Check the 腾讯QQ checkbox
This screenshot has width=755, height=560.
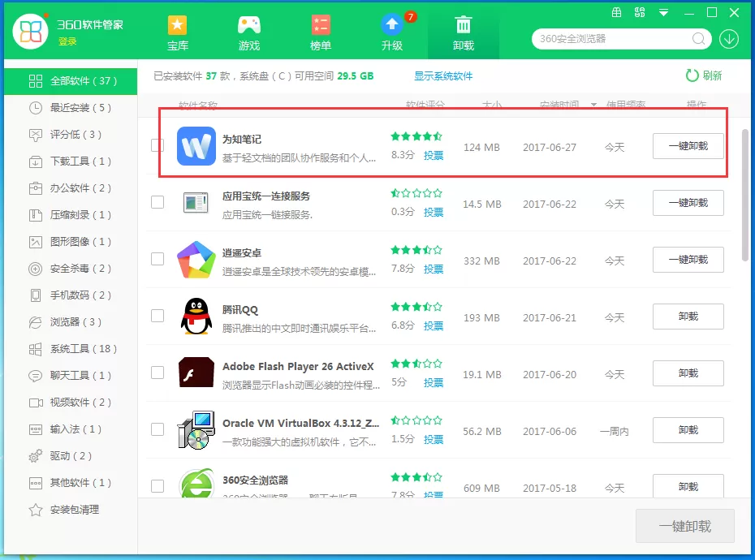click(157, 316)
